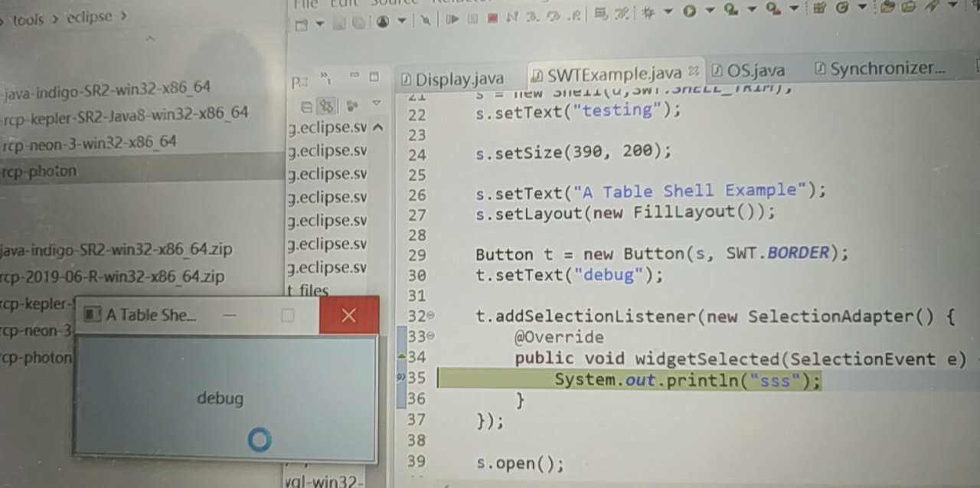
Task: Click the New file toolbar icon
Action: tap(301, 24)
